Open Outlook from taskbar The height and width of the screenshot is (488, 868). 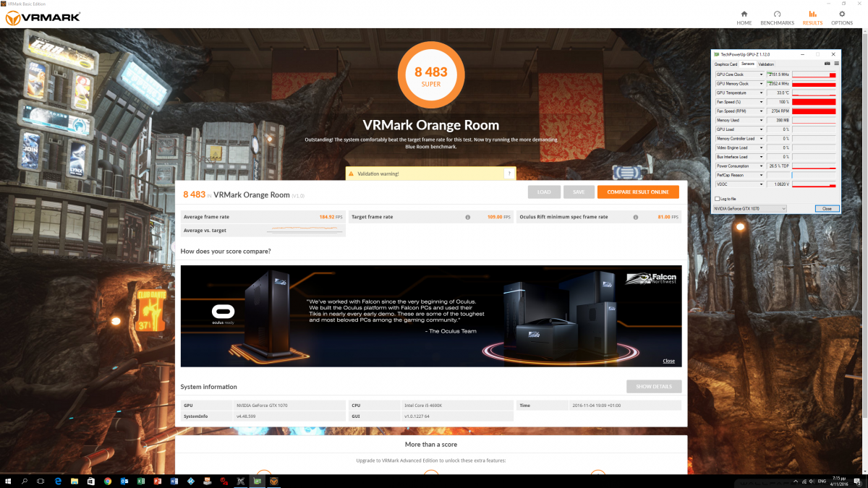point(124,481)
